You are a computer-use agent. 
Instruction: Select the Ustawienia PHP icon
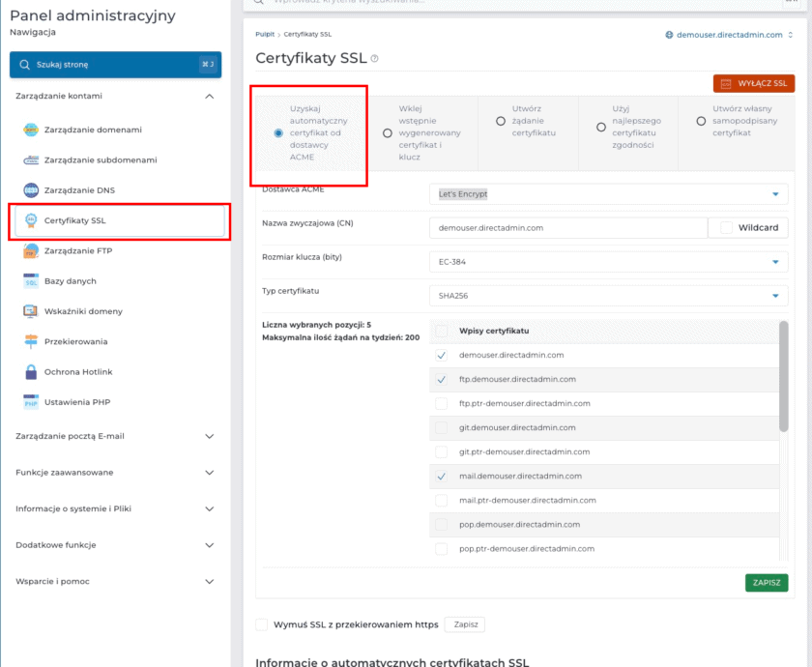click(x=29, y=402)
